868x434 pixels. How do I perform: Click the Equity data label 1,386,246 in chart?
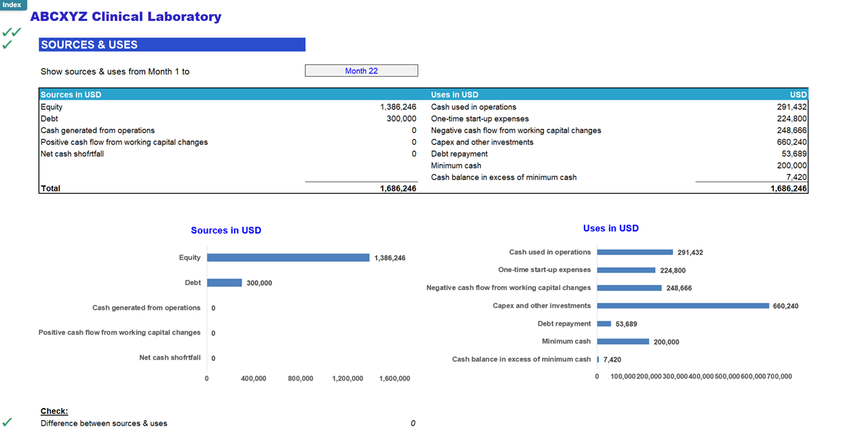[x=390, y=258]
